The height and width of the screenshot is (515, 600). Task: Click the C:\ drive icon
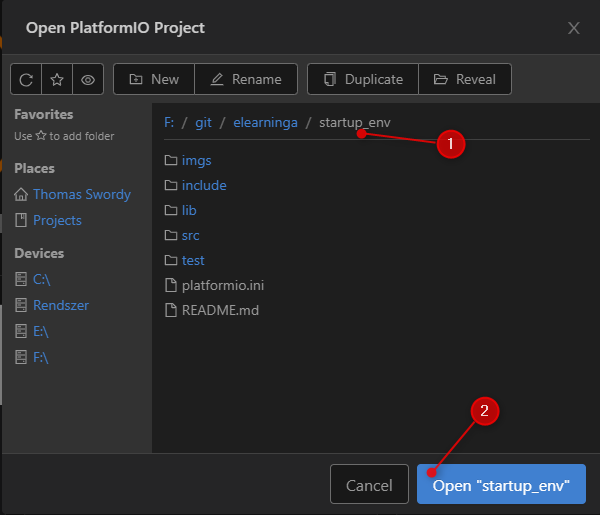click(x=21, y=279)
